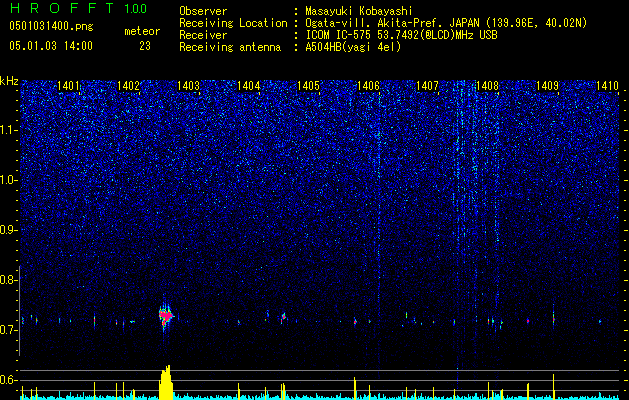Click the meteor count label
629x400 pixels.
coord(142,31)
